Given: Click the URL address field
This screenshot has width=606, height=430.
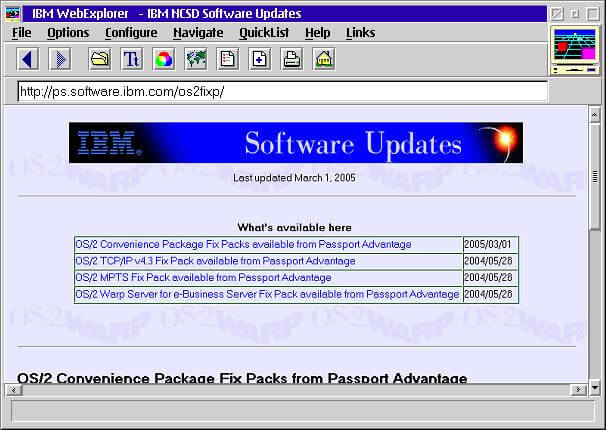Looking at the screenshot, I should point(282,91).
